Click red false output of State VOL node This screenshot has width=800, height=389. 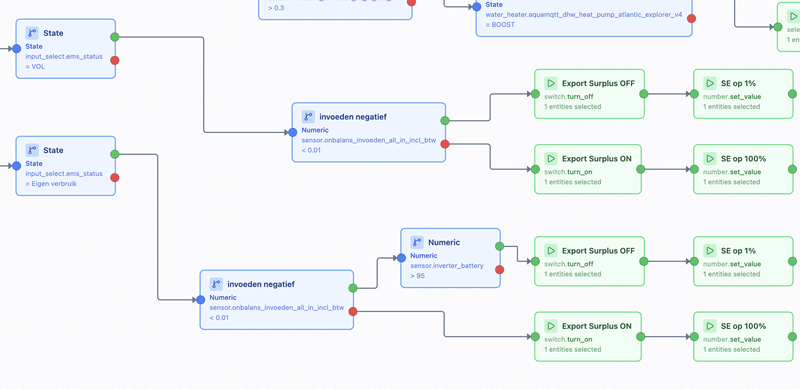115,60
